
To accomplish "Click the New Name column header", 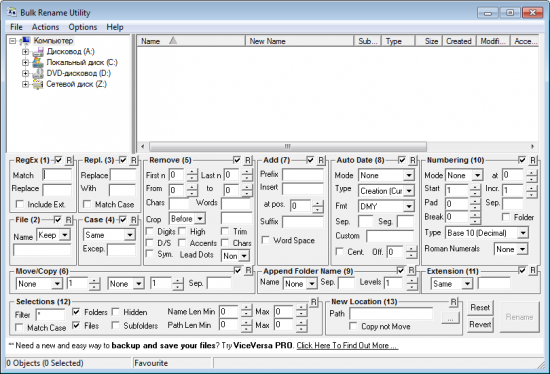I will click(299, 41).
